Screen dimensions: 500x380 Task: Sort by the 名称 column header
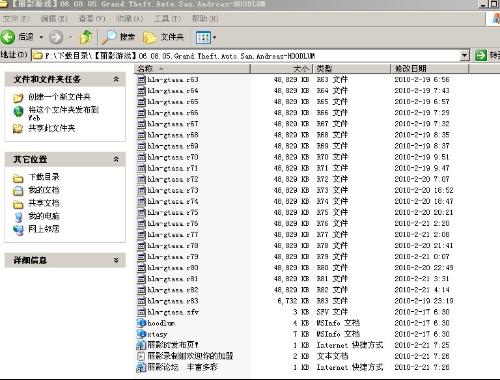click(193, 69)
